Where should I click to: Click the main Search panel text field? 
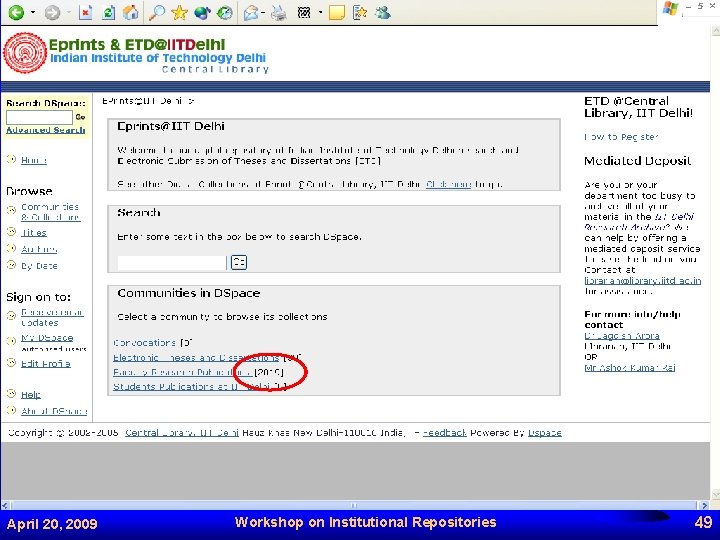172,263
